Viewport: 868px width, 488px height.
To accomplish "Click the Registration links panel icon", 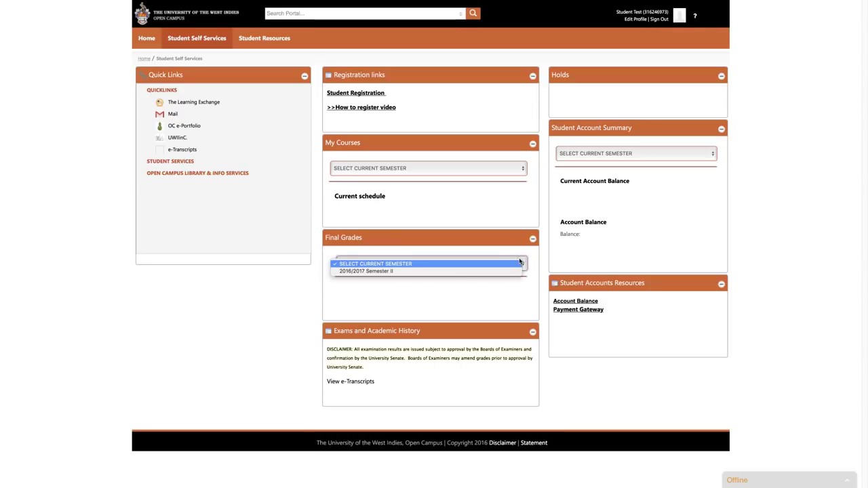I will (x=328, y=75).
